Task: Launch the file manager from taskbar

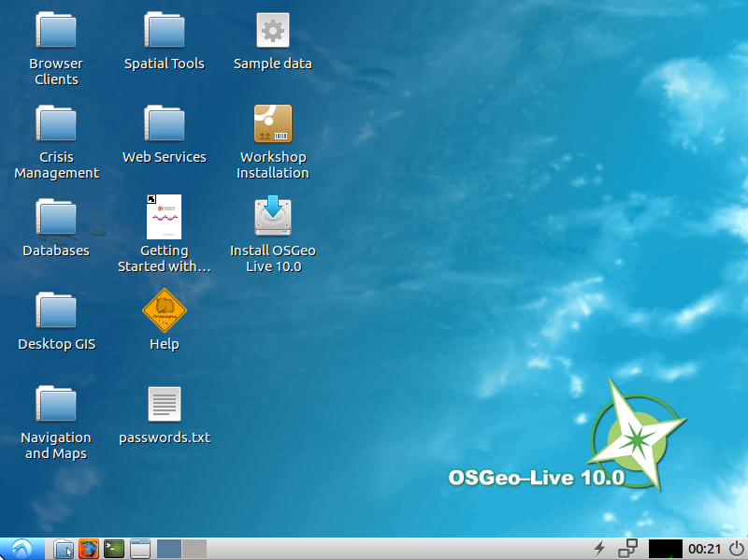Action: click(64, 549)
